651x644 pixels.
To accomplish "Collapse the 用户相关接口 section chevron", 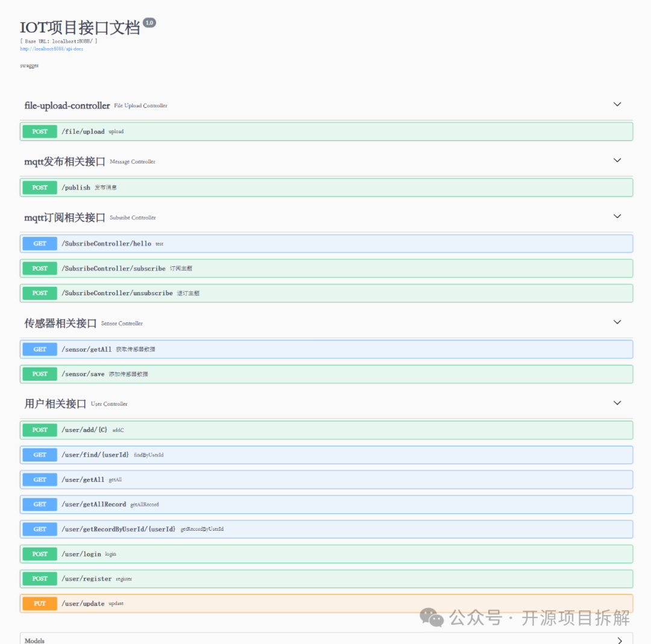I will pyautogui.click(x=617, y=402).
